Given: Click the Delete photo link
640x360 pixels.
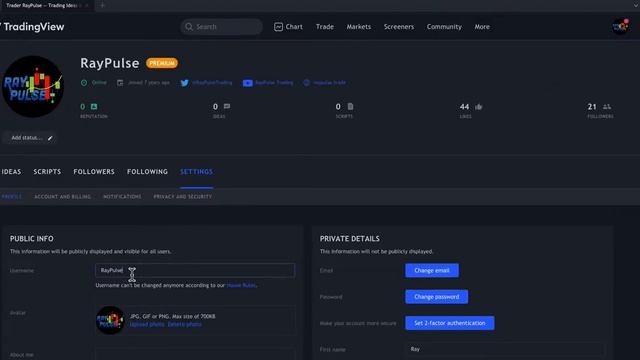Looking at the screenshot, I should (184, 324).
